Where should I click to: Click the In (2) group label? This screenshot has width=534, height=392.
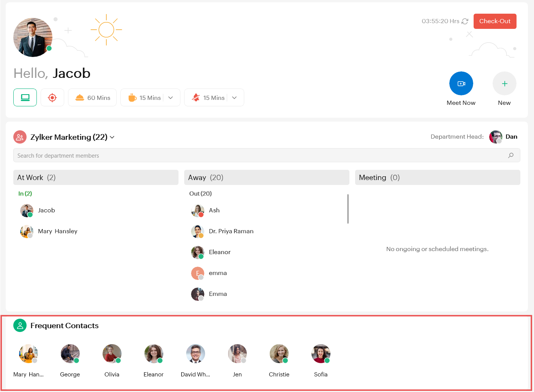[25, 193]
